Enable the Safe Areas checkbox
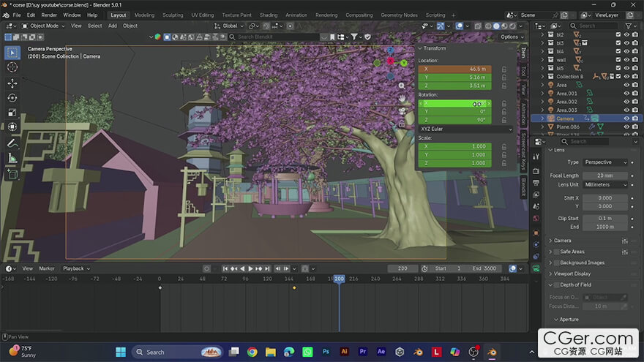644x362 pixels. pyautogui.click(x=556, y=252)
